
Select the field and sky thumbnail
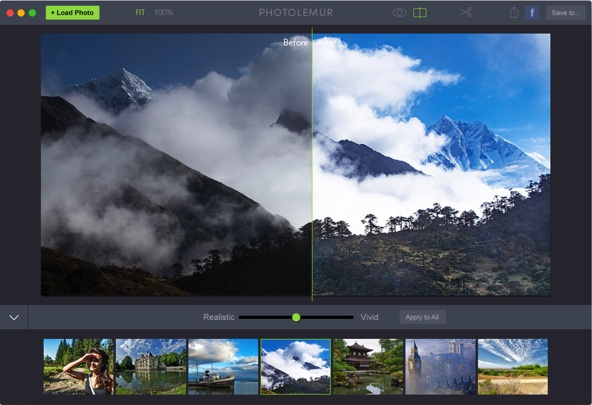[x=513, y=367]
